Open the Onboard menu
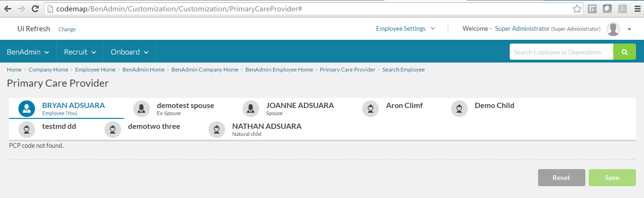The width and height of the screenshot is (644, 198). [130, 52]
